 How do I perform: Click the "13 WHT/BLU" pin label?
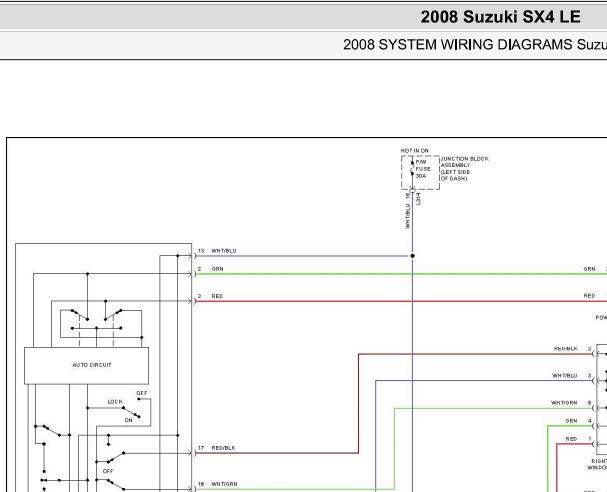coord(217,251)
